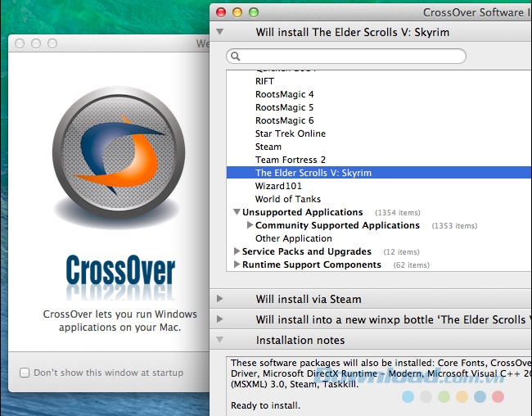This screenshot has height=416, width=532.
Task: Click the '(1353 items)' count text
Action: pyautogui.click(x=454, y=226)
